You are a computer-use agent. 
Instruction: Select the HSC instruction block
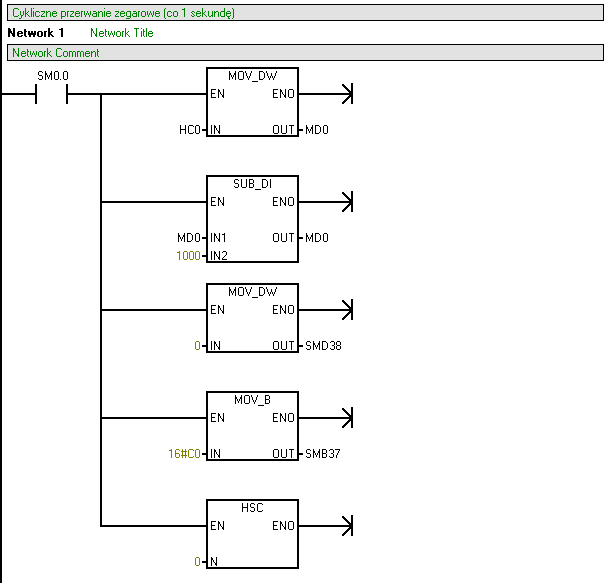point(252,533)
